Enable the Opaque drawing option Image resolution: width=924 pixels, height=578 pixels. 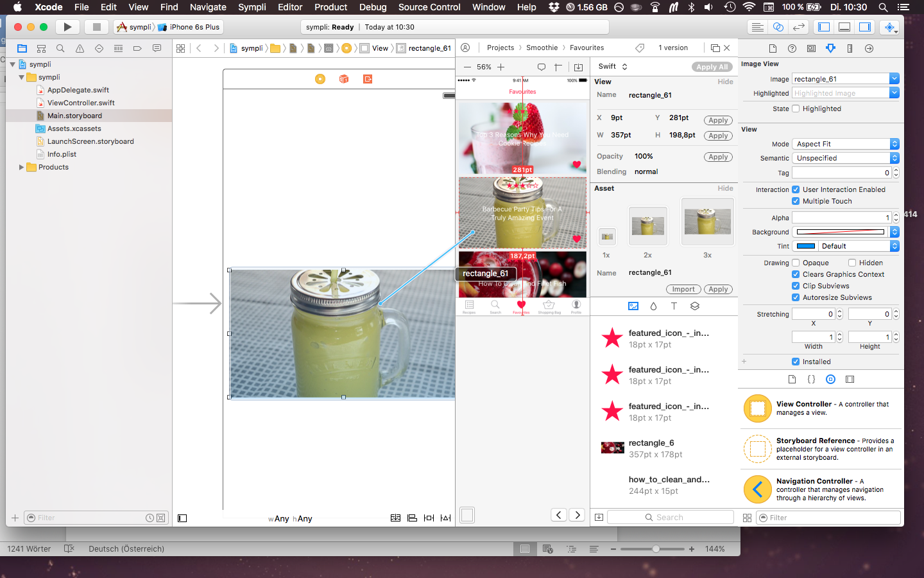point(796,263)
